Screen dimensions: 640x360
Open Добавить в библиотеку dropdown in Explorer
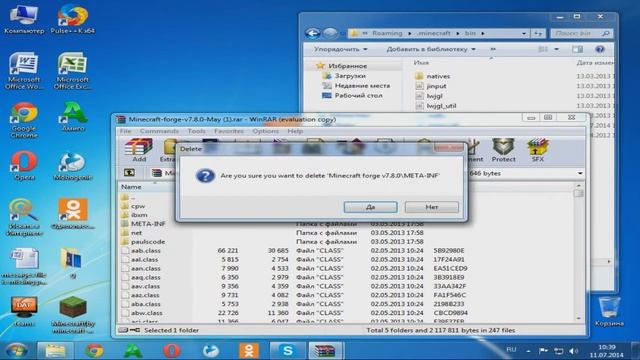(431, 49)
